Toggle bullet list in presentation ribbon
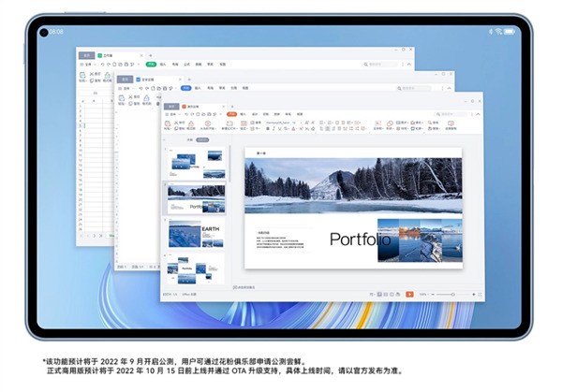Screen dimensions: 562x392 322,123
